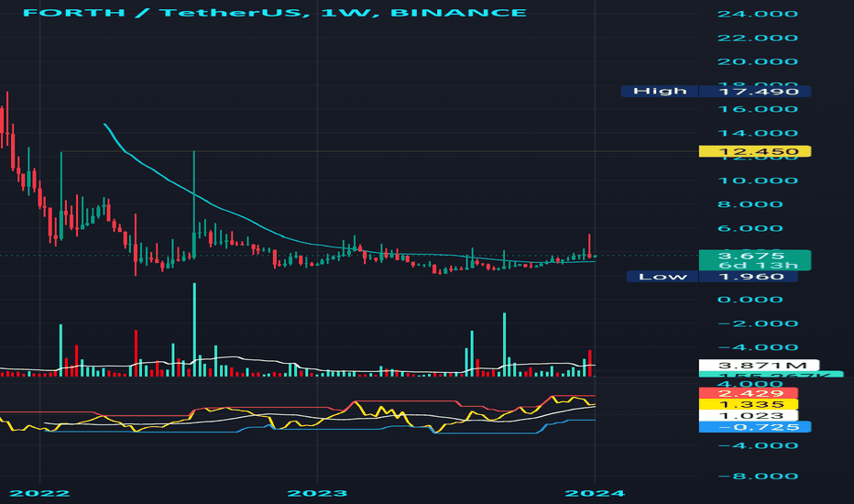
Task: Click the 22.000 price axis label
Action: [x=758, y=38]
